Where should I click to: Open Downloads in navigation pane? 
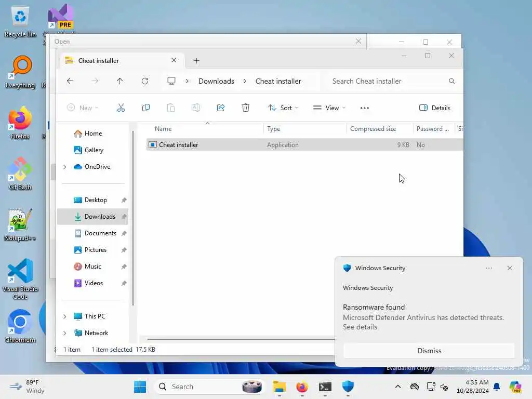point(92,217)
